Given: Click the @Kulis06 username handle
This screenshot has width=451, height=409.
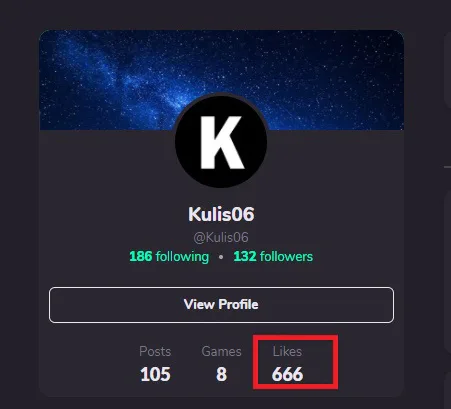Looking at the screenshot, I should [x=221, y=238].
